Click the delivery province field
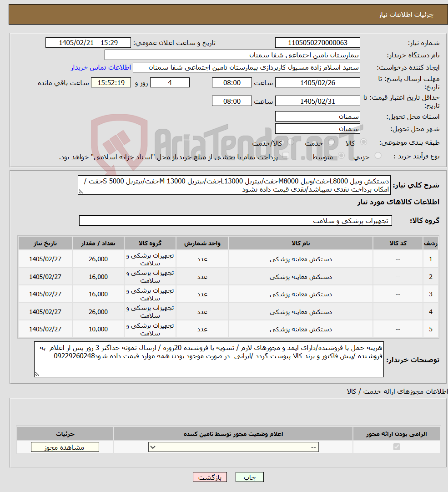The image size is (448, 492). [317, 117]
